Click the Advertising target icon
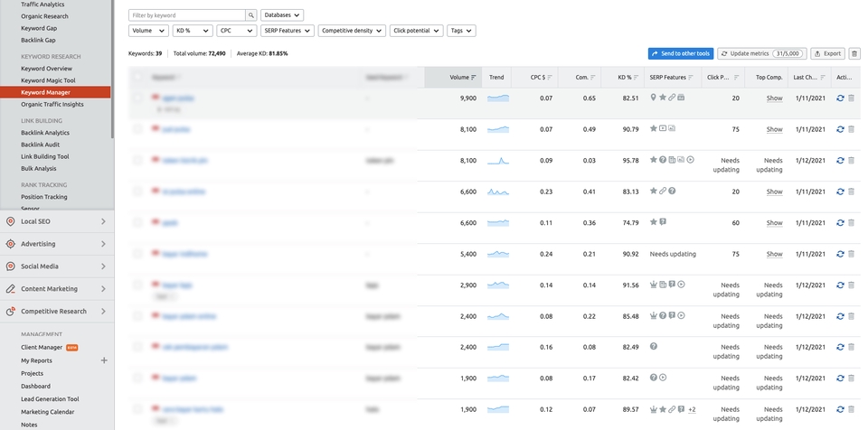868x430 pixels. (10, 244)
